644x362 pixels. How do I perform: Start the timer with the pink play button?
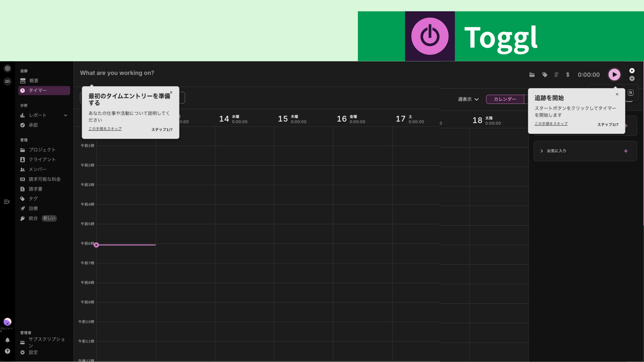coord(614,75)
